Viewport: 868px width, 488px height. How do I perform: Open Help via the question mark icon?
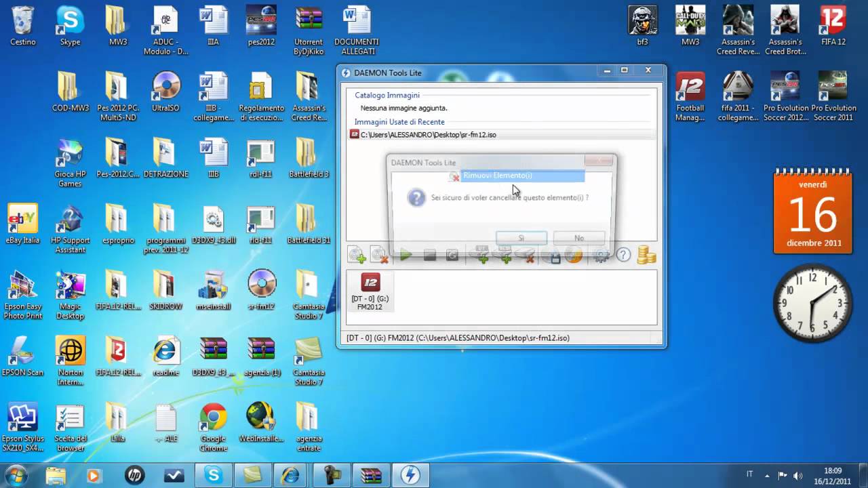click(623, 255)
